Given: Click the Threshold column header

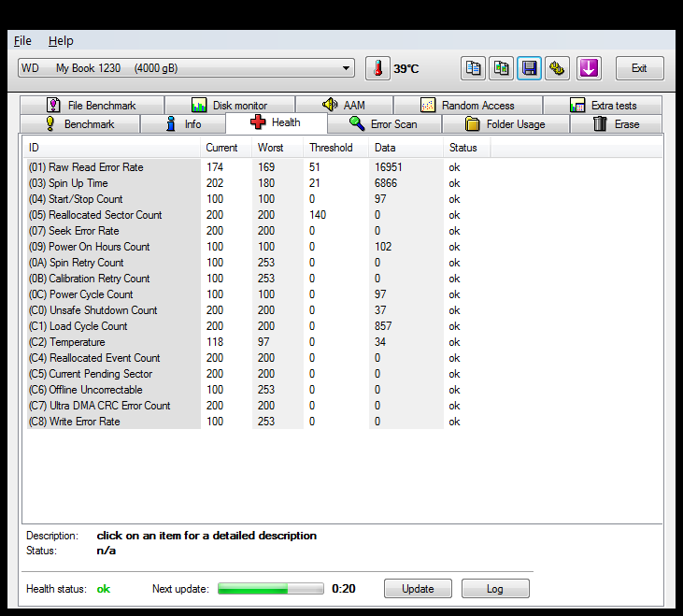Looking at the screenshot, I should click(335, 148).
